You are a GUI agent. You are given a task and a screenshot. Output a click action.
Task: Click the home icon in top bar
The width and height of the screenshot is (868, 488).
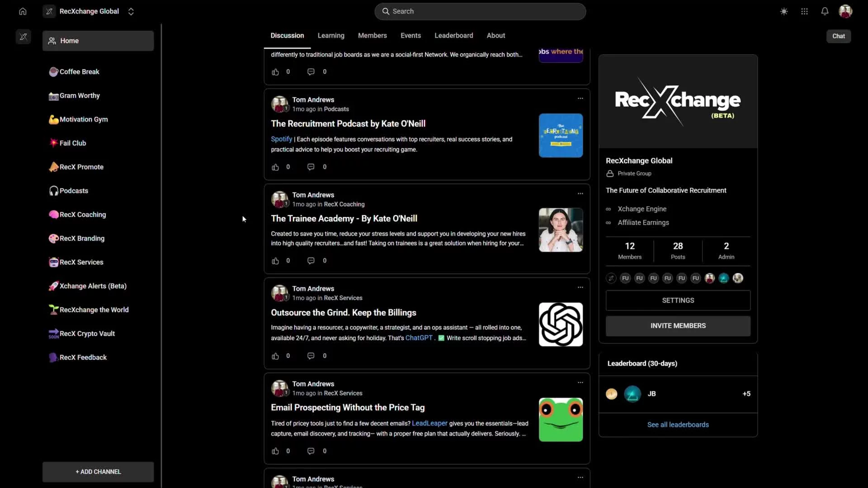[23, 11]
